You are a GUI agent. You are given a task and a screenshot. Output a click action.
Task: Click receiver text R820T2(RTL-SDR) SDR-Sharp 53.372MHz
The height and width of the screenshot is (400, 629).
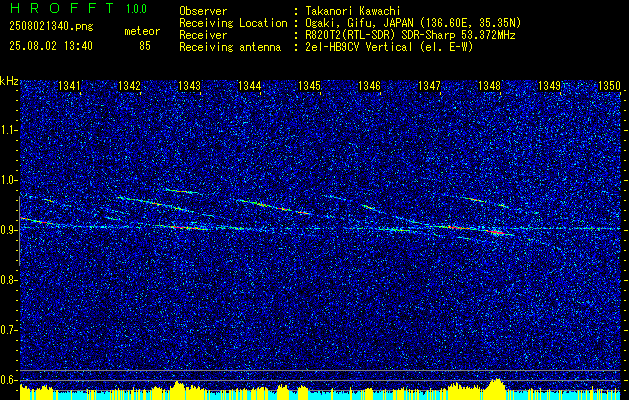coord(410,35)
